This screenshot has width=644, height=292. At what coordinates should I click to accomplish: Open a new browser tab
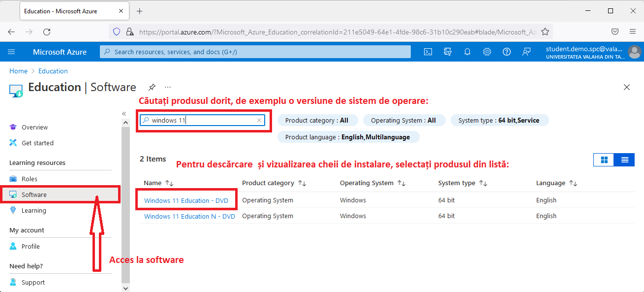pos(139,11)
